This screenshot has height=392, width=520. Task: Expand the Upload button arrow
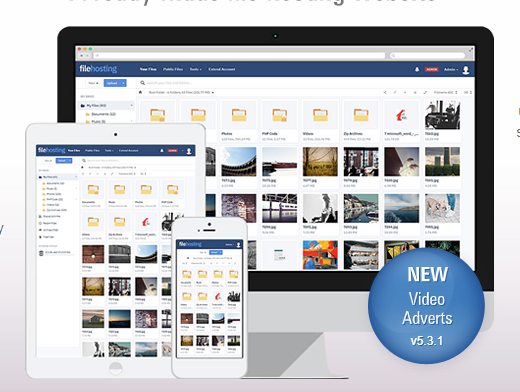pos(123,83)
